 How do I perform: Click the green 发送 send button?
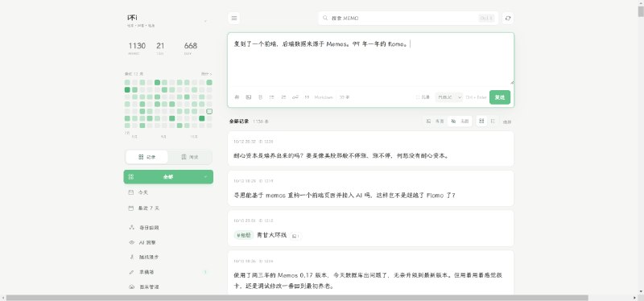pyautogui.click(x=500, y=97)
